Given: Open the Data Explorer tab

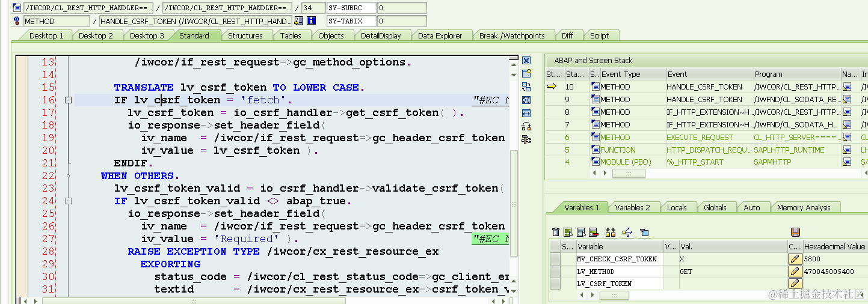Looking at the screenshot, I should coord(440,35).
